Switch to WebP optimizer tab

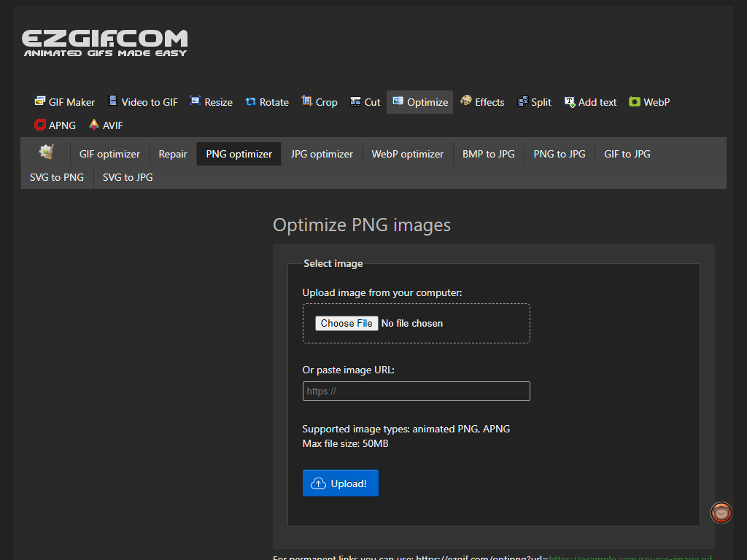(x=407, y=154)
